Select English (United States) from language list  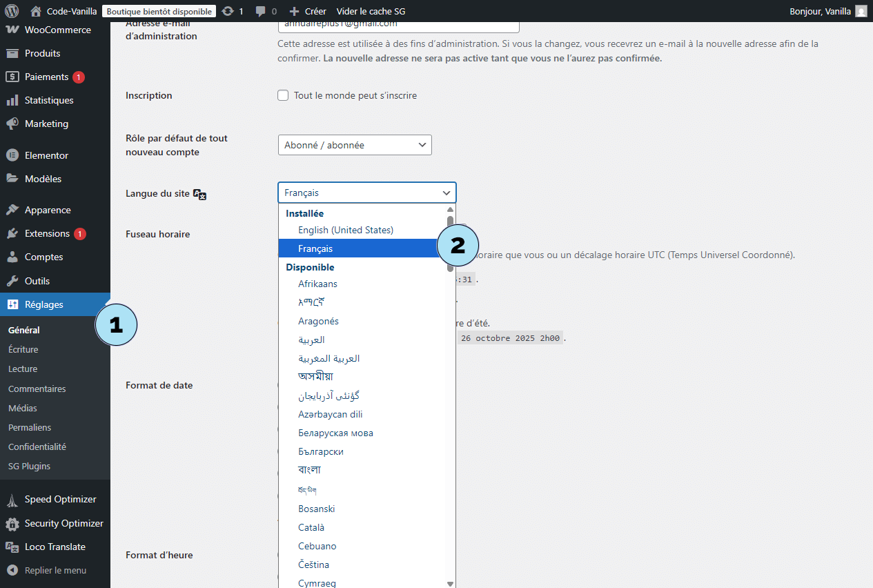coord(345,230)
